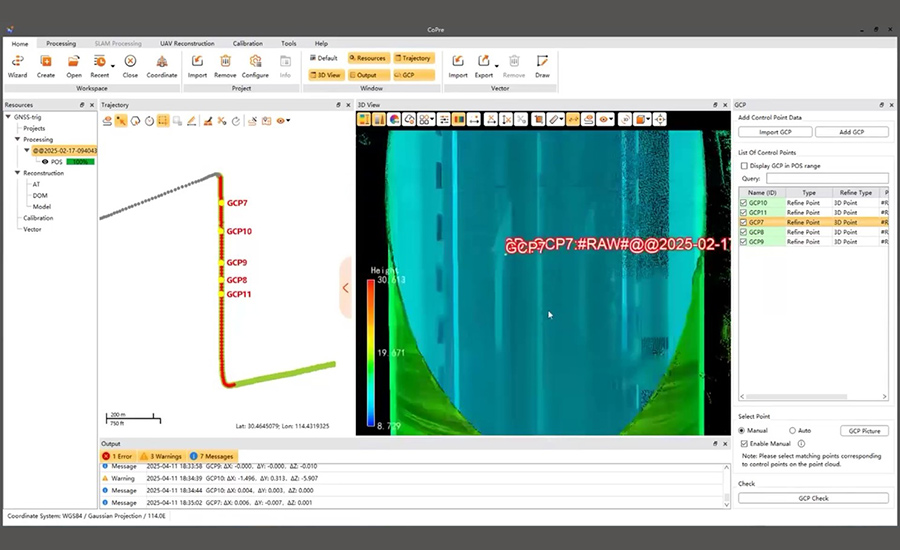Open the Wizard tool in Workspace
Image resolution: width=900 pixels, height=550 pixels.
click(x=18, y=64)
